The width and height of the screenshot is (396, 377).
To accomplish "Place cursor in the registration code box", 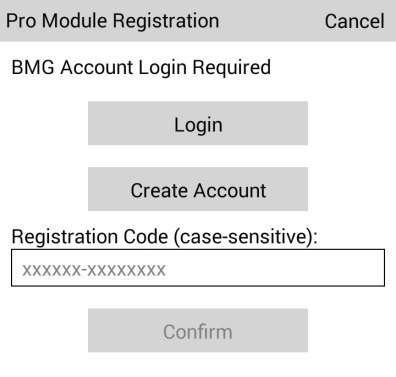I will click(198, 268).
